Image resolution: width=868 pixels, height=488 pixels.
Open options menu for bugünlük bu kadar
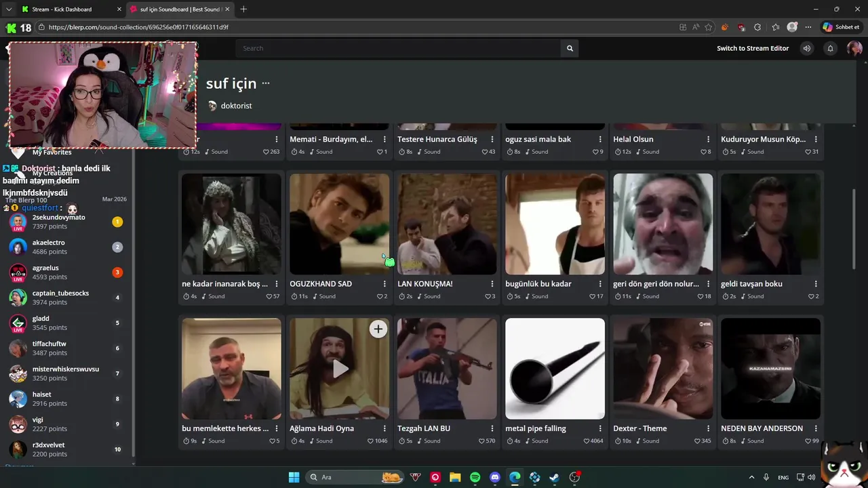point(600,284)
